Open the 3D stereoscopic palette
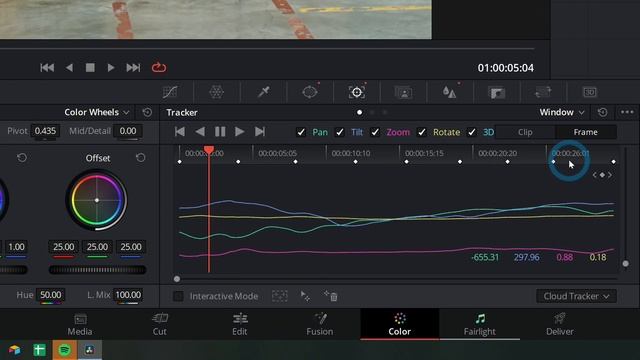This screenshot has width=640, height=360. [x=590, y=92]
